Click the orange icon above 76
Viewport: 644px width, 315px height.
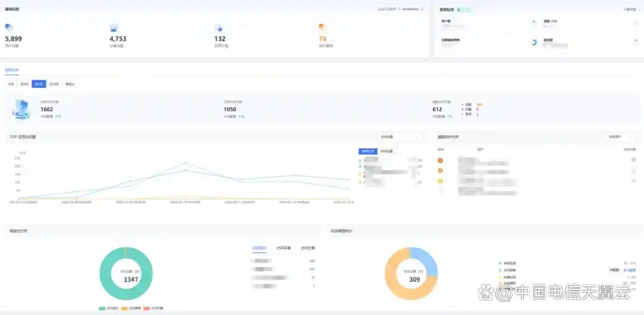(x=323, y=27)
